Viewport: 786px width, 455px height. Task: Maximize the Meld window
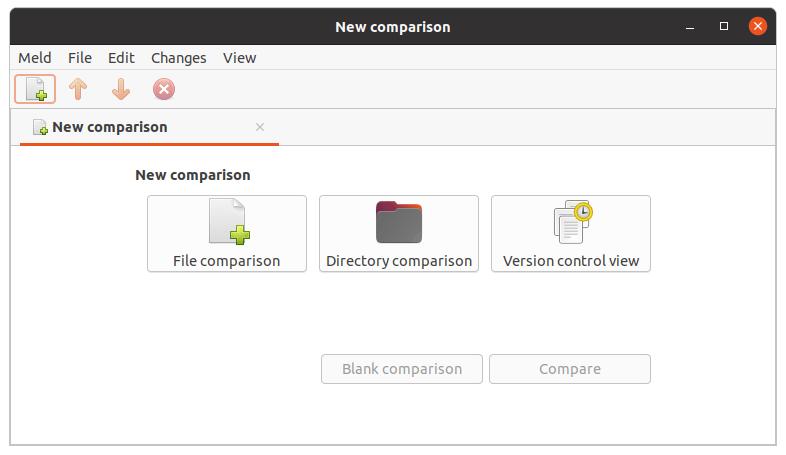coord(724,27)
